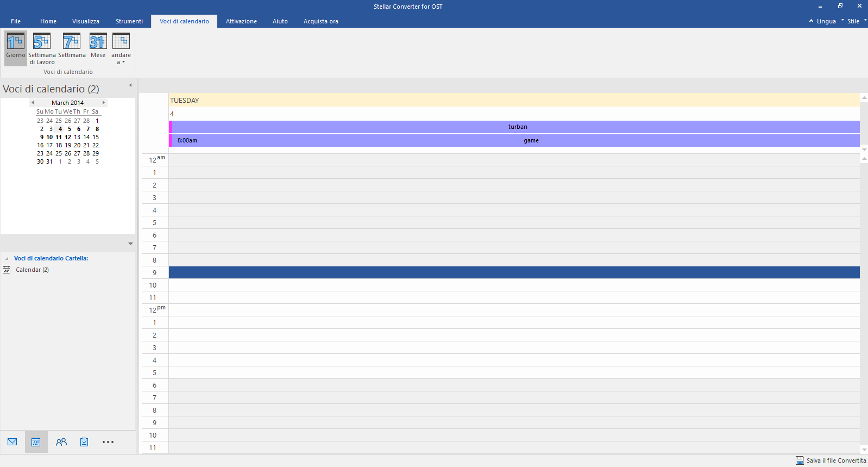Image resolution: width=868 pixels, height=467 pixels.
Task: Select the Calendar (2) folder
Action: [x=32, y=270]
